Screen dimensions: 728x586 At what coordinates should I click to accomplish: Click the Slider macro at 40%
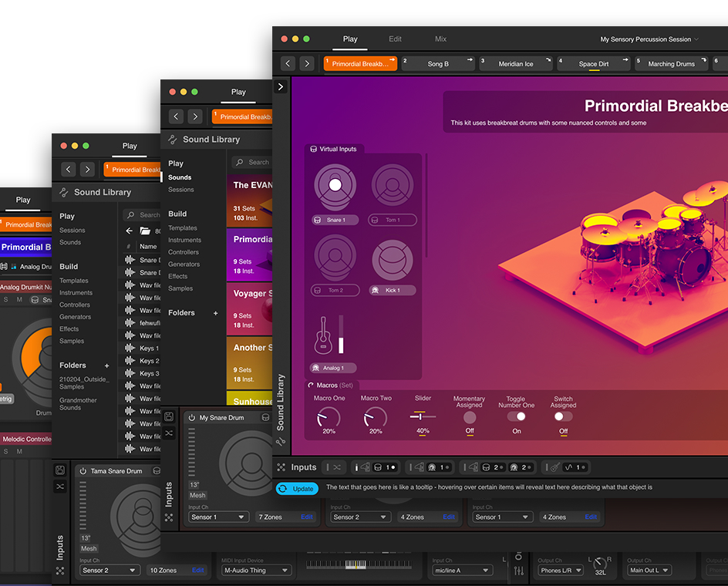click(423, 416)
